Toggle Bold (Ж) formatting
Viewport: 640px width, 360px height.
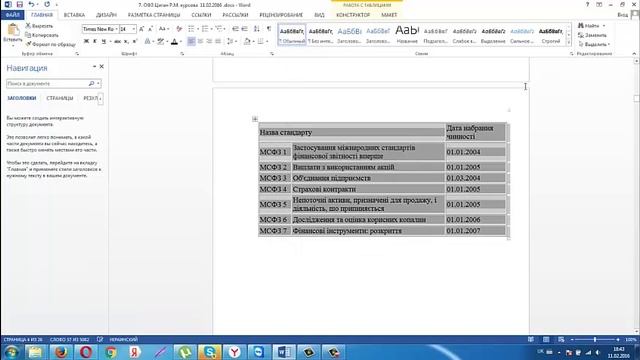point(86,41)
